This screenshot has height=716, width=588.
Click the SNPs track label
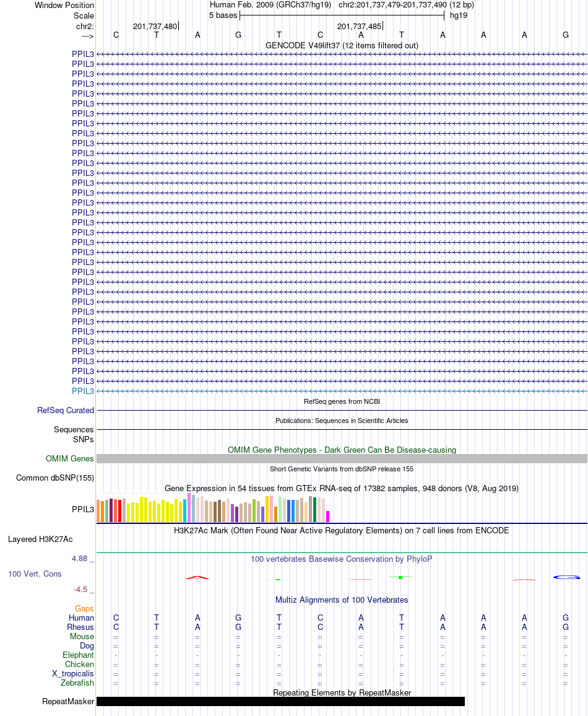pyautogui.click(x=84, y=439)
